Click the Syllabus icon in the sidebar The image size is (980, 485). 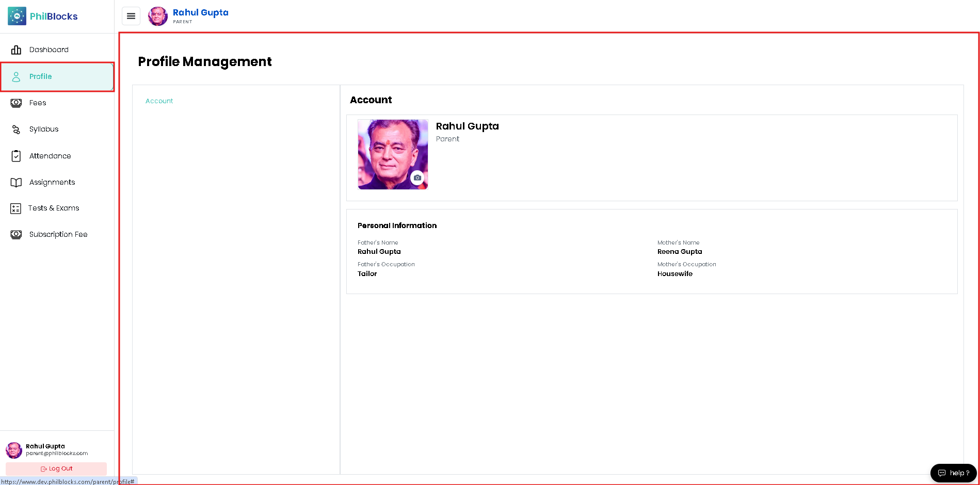pyautogui.click(x=16, y=129)
